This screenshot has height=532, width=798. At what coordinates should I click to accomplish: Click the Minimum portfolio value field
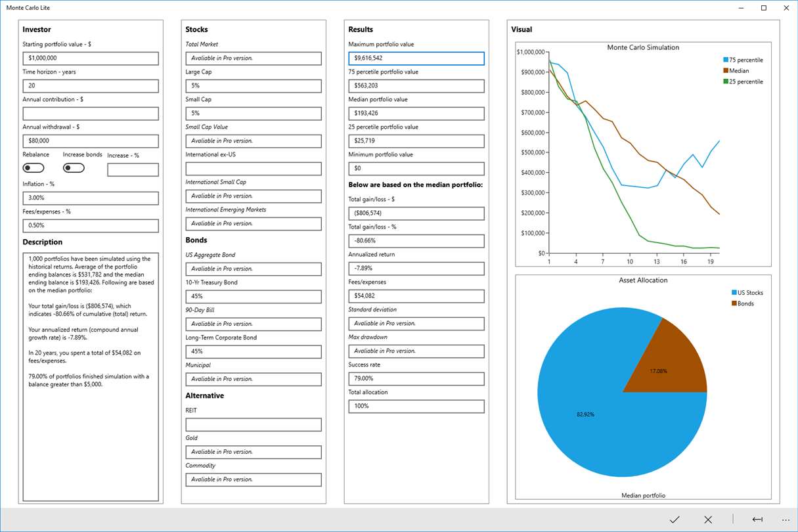coord(416,169)
